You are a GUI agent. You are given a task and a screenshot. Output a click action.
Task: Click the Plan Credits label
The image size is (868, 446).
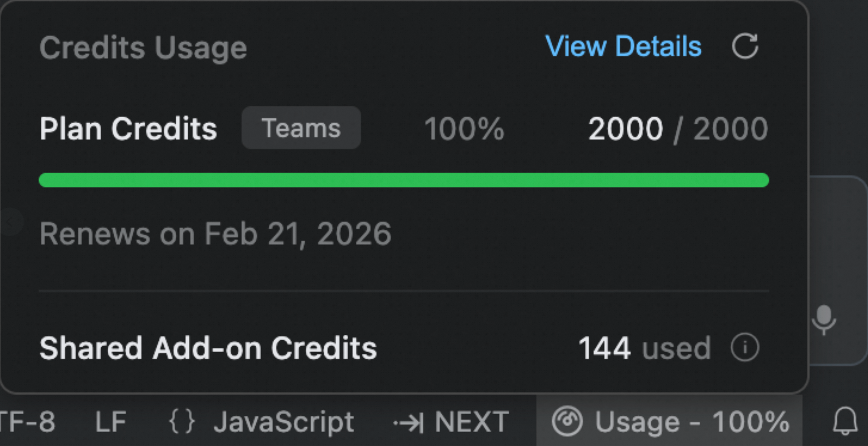(128, 129)
